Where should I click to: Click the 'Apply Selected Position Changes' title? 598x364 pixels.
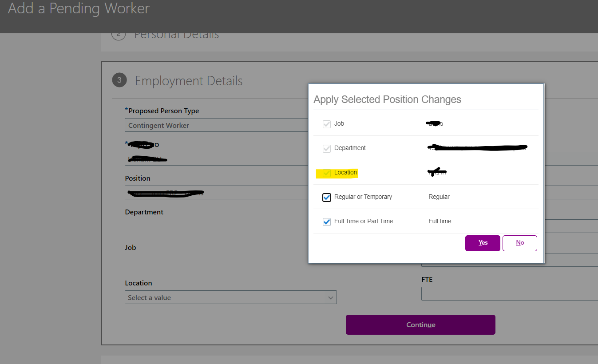(387, 99)
